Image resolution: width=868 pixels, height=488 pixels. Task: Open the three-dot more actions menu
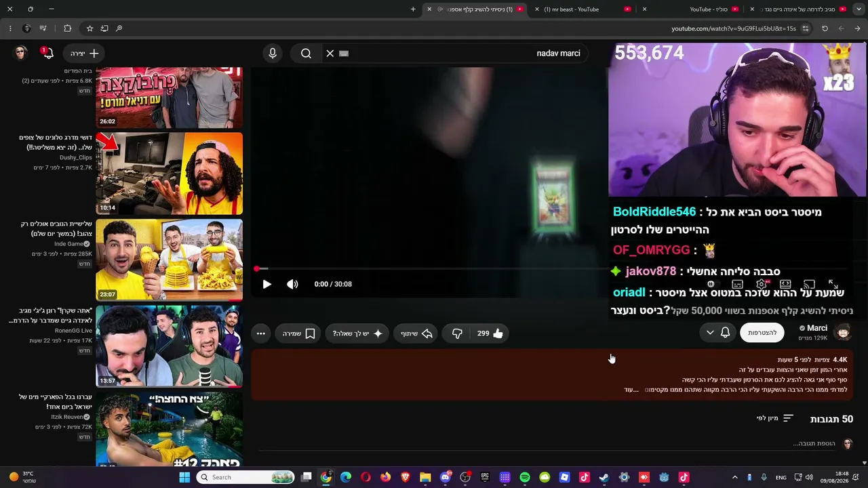pos(260,333)
